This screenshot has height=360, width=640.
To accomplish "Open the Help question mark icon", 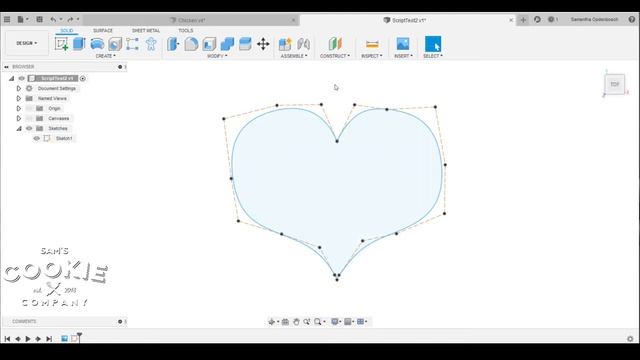I will tap(632, 19).
